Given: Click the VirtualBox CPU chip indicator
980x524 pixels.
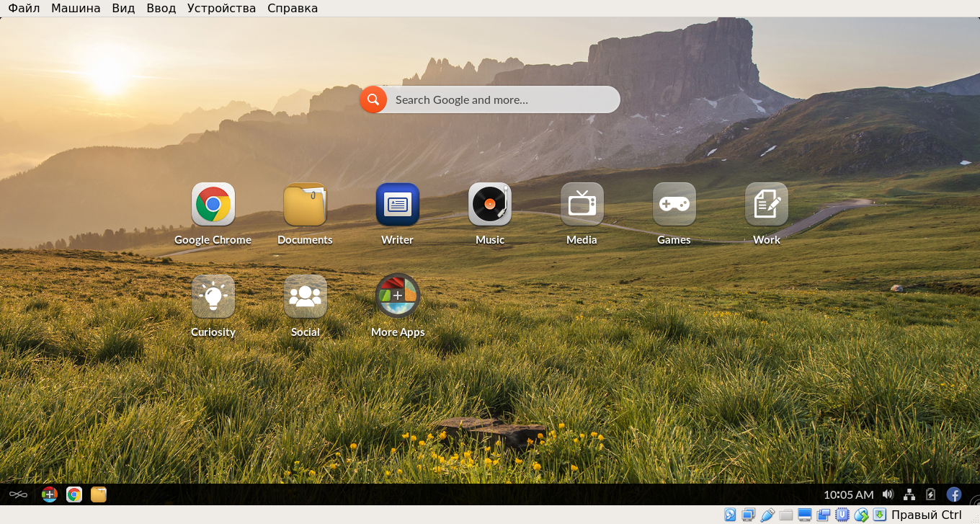Looking at the screenshot, I should tap(842, 515).
